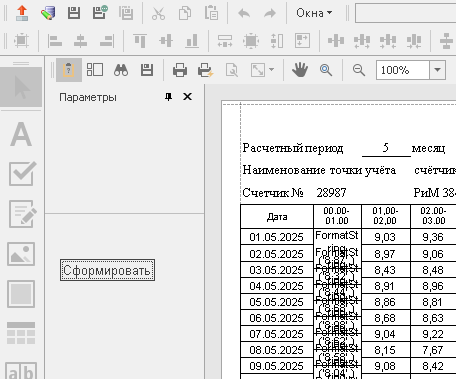Screen dimensions: 456x379
Task: Align objects to vertical middle
Action: coord(166,41)
